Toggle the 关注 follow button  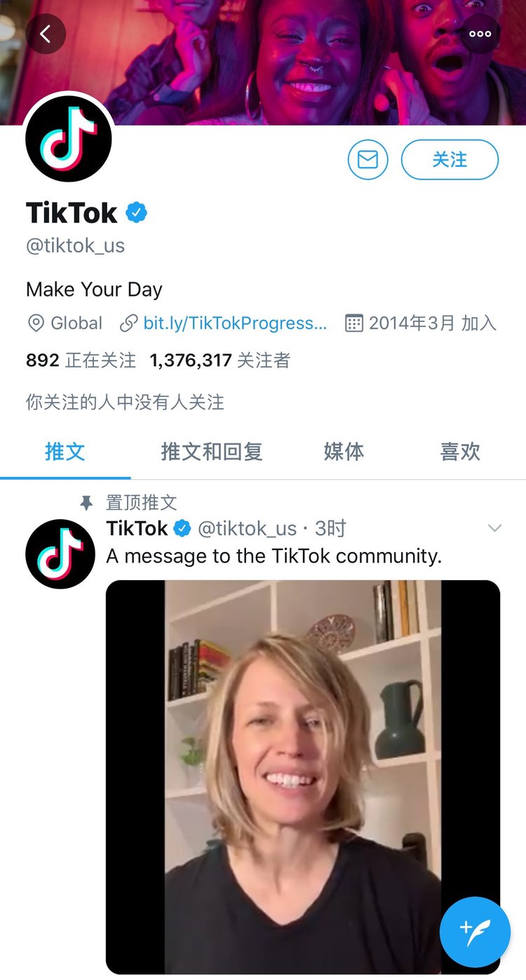(450, 160)
